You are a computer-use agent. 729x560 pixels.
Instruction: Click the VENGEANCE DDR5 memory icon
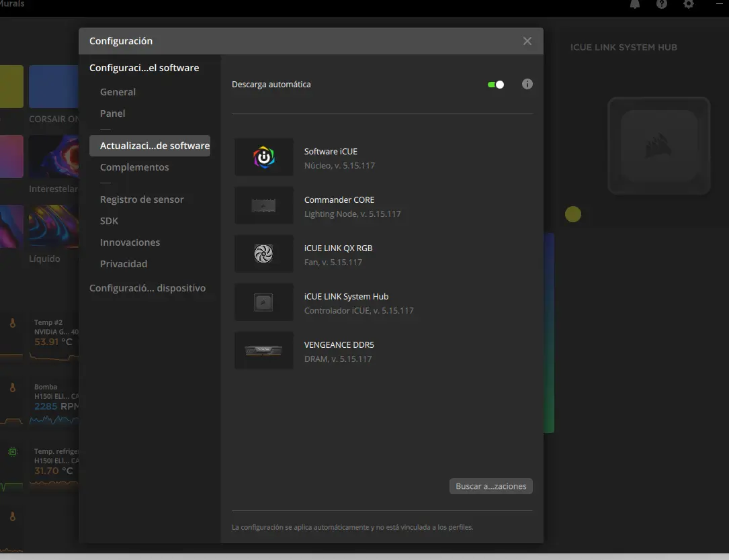[x=263, y=351]
